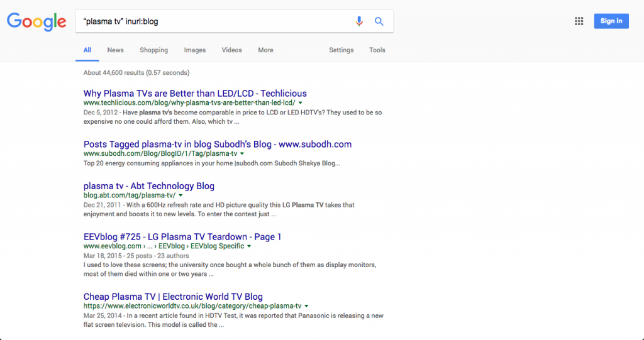
Task: Open the Abt Technology Blog result
Action: click(x=148, y=186)
